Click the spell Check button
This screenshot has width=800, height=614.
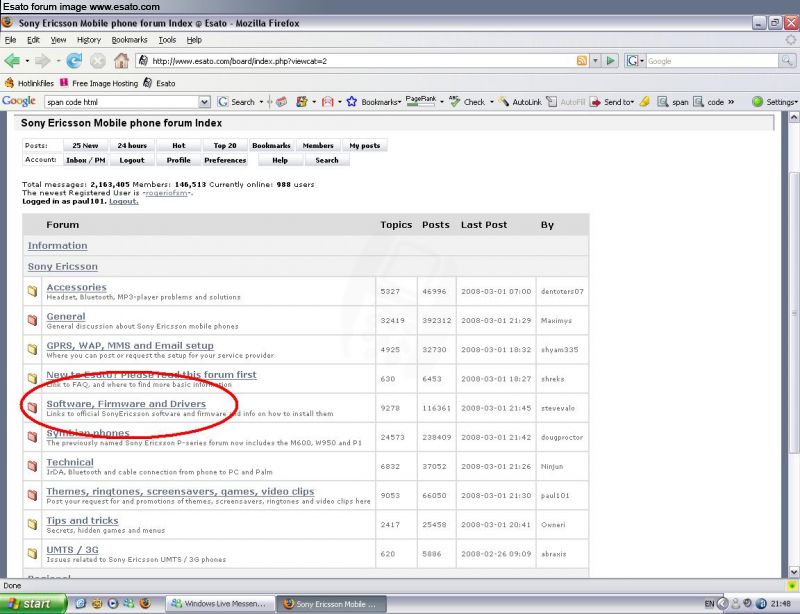point(467,102)
